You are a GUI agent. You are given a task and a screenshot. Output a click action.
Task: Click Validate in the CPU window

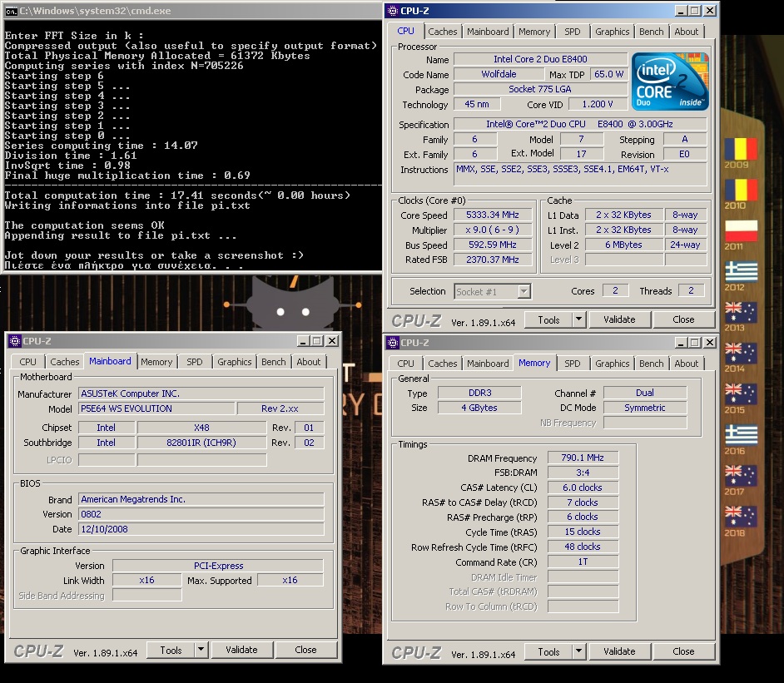coord(619,319)
